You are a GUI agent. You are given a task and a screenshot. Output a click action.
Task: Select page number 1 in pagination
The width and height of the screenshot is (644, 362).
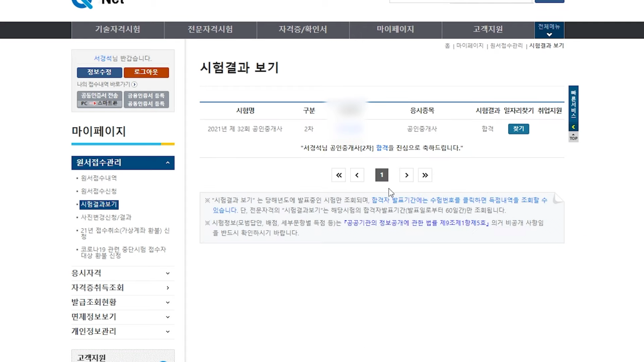tap(381, 175)
